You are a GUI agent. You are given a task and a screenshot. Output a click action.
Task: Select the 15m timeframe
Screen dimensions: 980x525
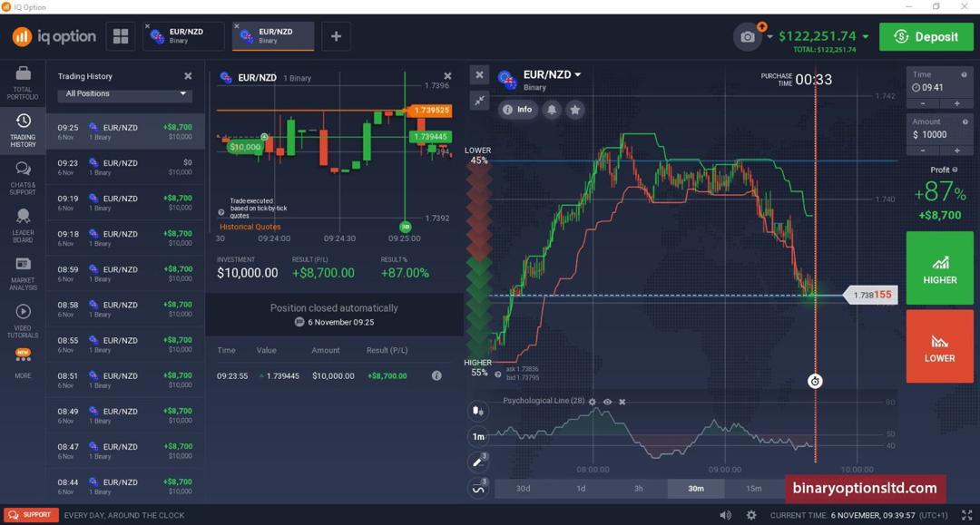754,488
